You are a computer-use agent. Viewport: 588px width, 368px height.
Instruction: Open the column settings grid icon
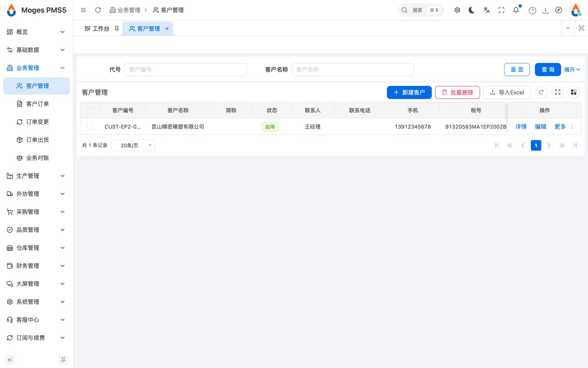tap(574, 92)
